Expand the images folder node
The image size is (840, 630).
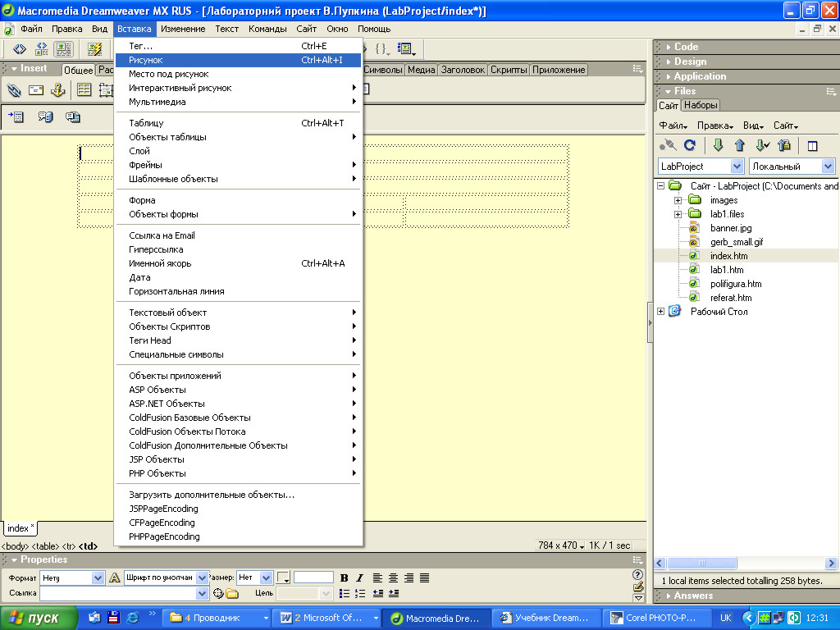tap(678, 200)
